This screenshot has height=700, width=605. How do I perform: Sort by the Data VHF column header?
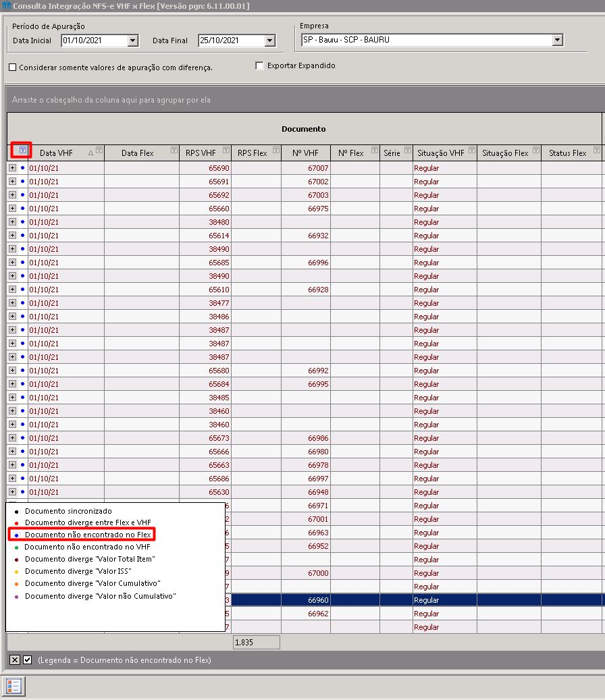click(x=56, y=153)
